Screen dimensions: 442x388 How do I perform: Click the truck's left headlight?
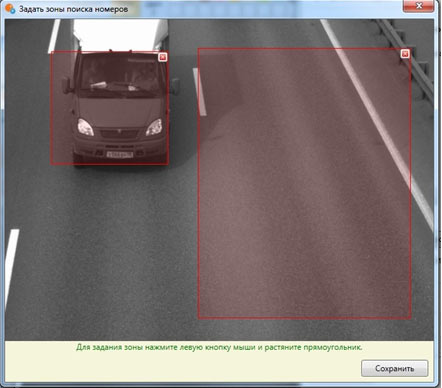click(x=85, y=127)
